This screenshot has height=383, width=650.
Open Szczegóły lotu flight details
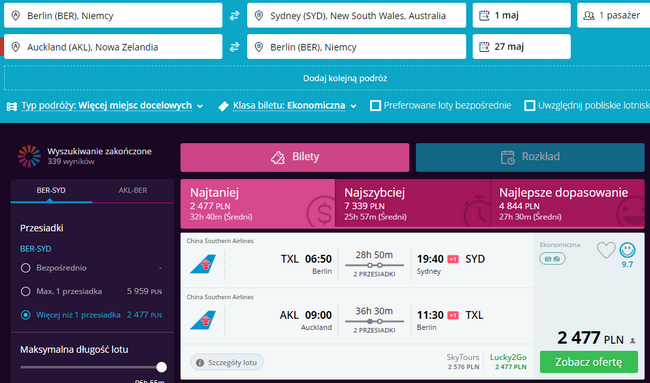pos(227,363)
